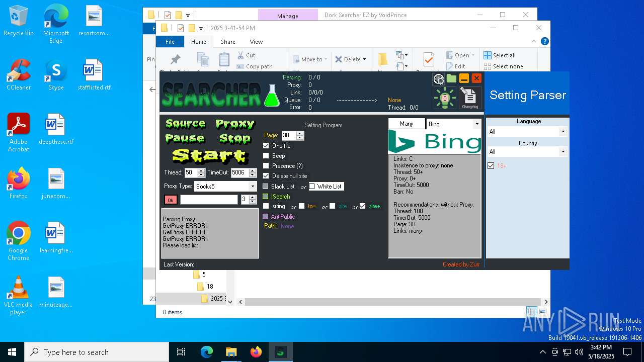Open Firefox from the taskbar
The image size is (644, 362).
pyautogui.click(x=256, y=352)
